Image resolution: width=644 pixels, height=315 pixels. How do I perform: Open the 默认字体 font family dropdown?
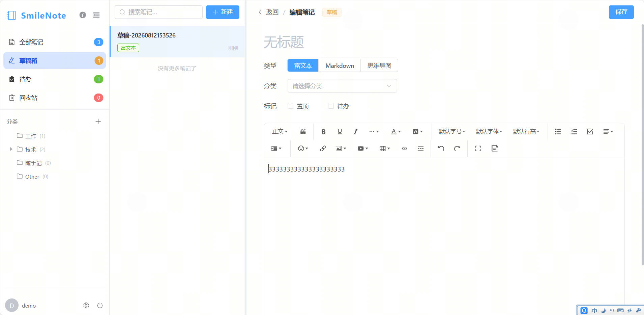pos(489,132)
